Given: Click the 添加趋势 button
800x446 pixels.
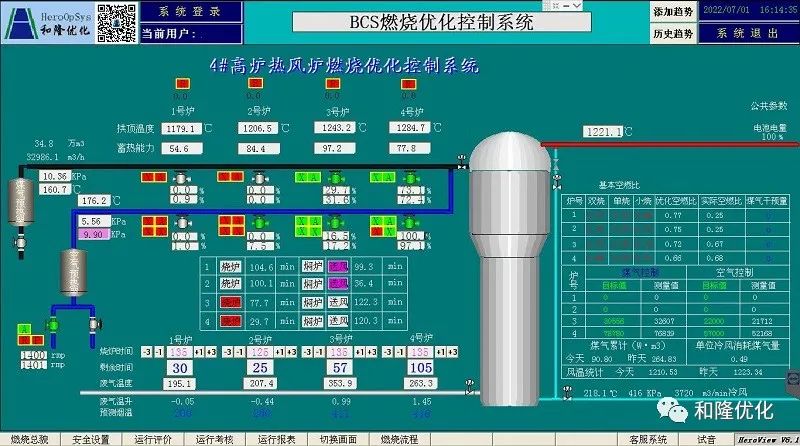Looking at the screenshot, I should coord(673,12).
